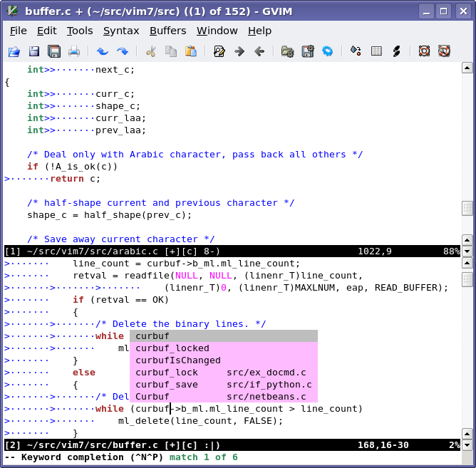Open the Help lifebuoy icon

424,51
